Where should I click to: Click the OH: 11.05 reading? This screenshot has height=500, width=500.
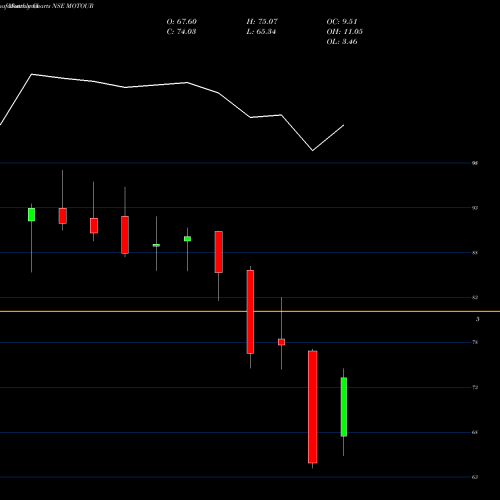pos(345,32)
